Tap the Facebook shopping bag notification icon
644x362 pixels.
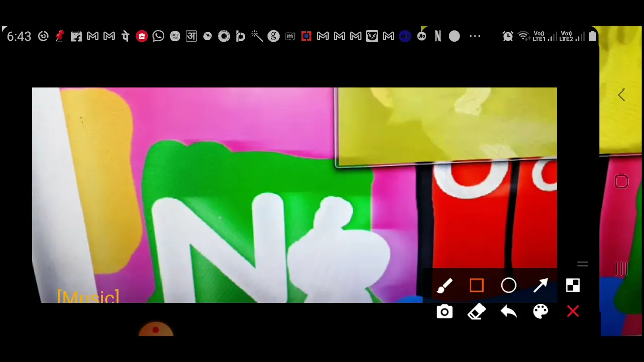tap(76, 36)
